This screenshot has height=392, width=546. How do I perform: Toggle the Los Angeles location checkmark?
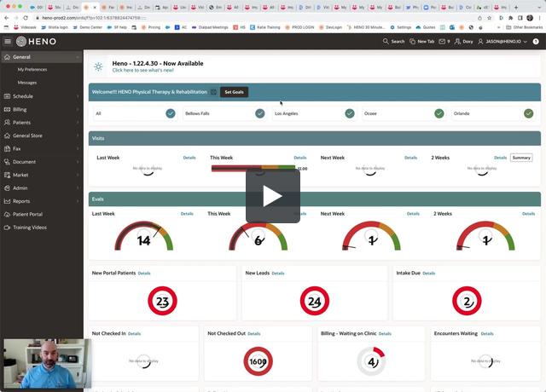pyautogui.click(x=350, y=113)
